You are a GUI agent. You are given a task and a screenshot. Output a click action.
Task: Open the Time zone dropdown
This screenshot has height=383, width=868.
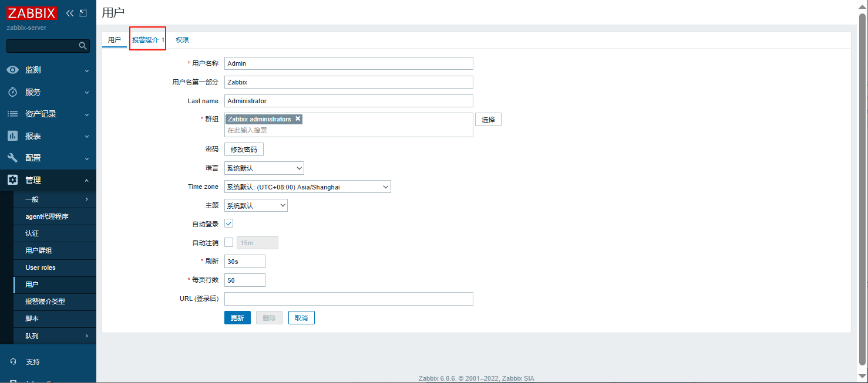click(308, 187)
